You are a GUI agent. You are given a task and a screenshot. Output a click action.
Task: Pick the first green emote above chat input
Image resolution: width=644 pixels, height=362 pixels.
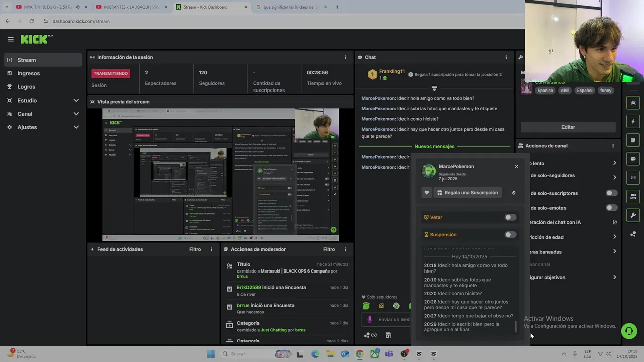(366, 306)
